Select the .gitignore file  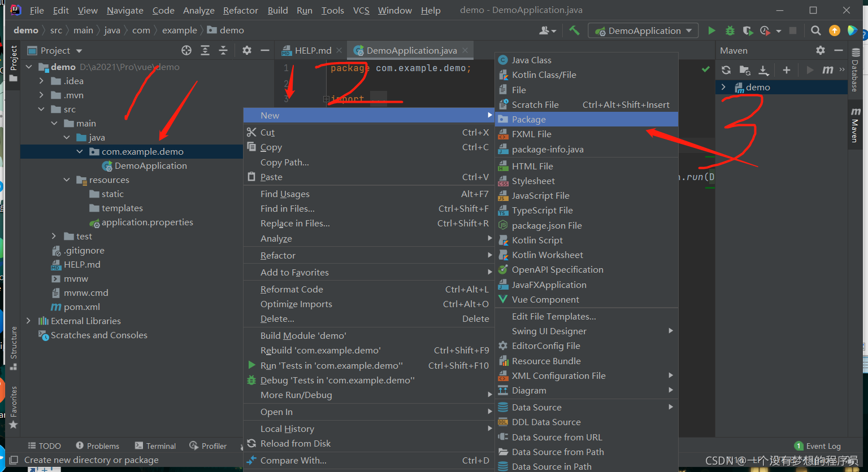coord(78,250)
